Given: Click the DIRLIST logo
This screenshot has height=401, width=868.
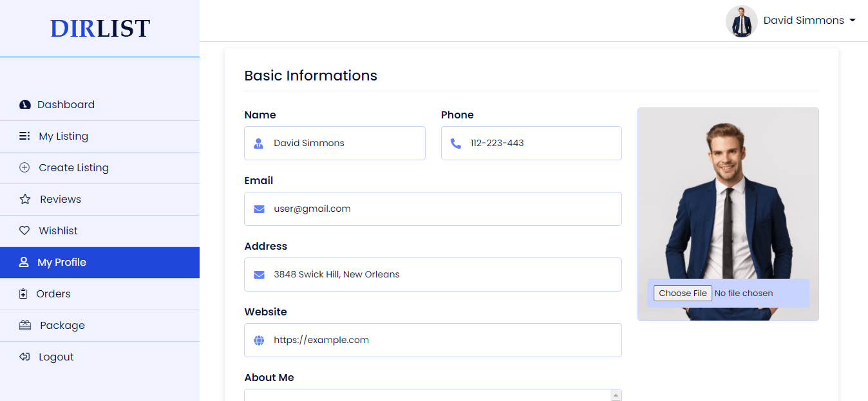Looking at the screenshot, I should pyautogui.click(x=100, y=28).
